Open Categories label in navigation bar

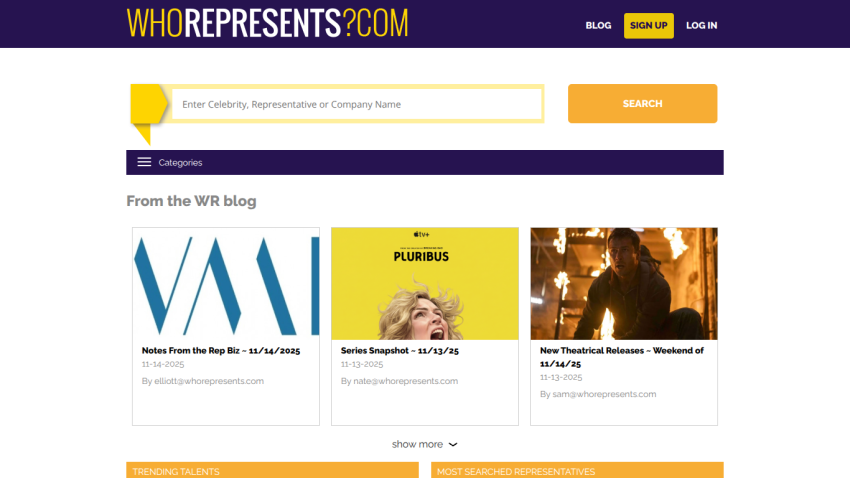[180, 163]
